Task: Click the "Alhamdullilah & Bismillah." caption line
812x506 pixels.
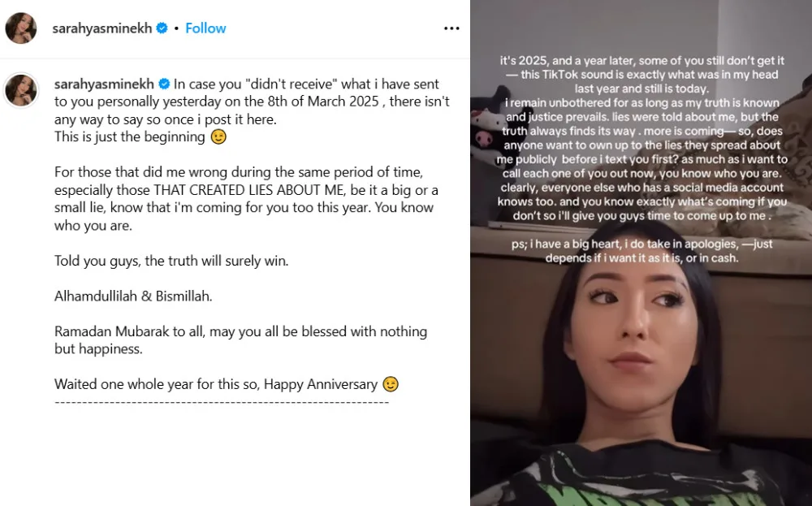Action: (133, 296)
